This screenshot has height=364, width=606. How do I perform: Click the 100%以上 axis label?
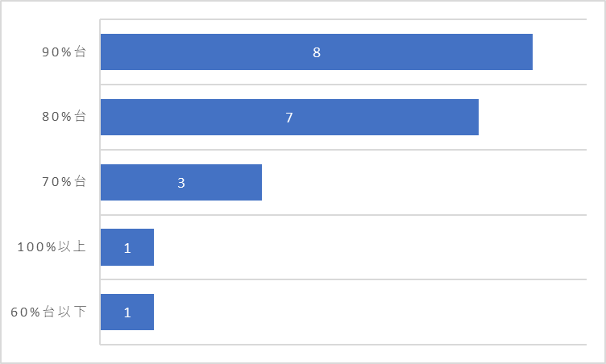(x=52, y=246)
